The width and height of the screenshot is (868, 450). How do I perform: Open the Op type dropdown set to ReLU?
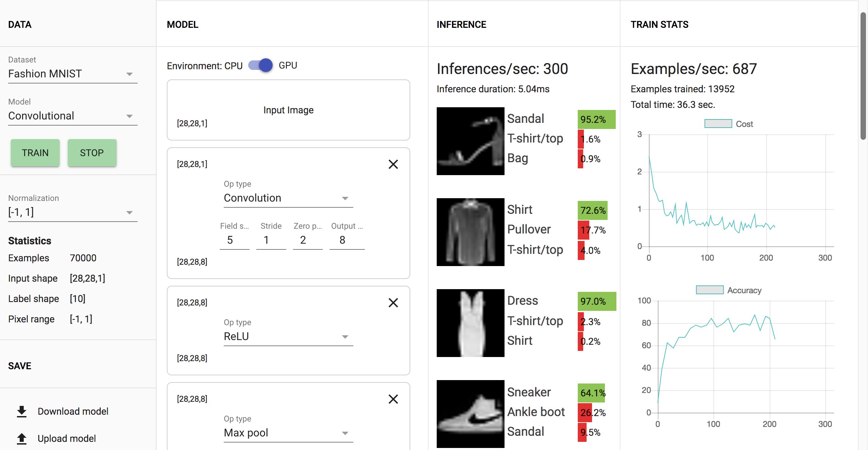(x=288, y=336)
